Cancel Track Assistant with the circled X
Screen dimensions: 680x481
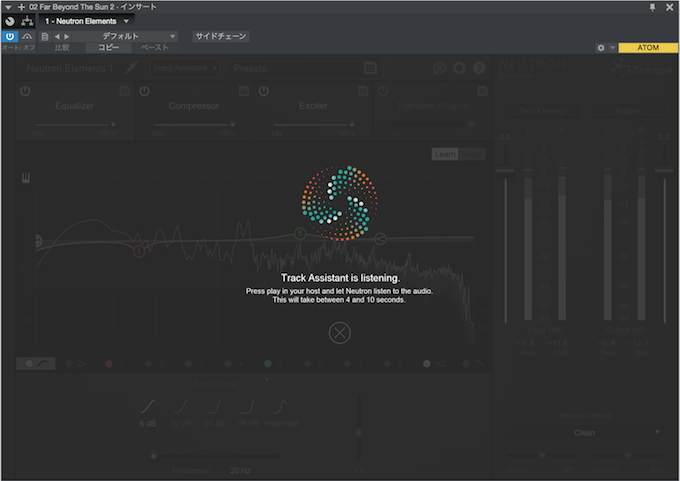tap(340, 333)
